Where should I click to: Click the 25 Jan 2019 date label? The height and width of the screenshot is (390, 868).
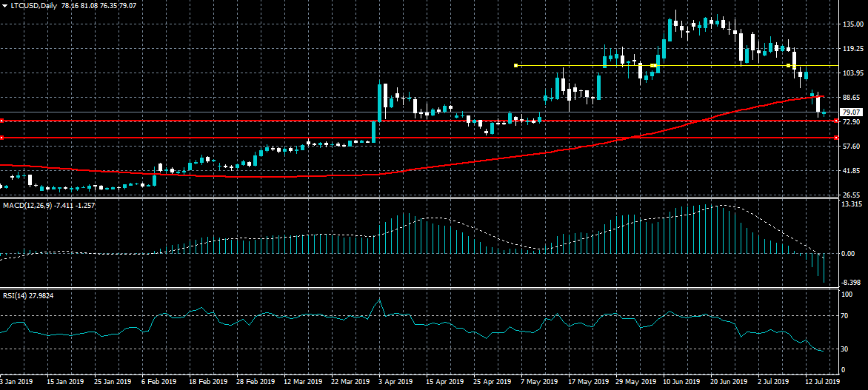[x=113, y=382]
